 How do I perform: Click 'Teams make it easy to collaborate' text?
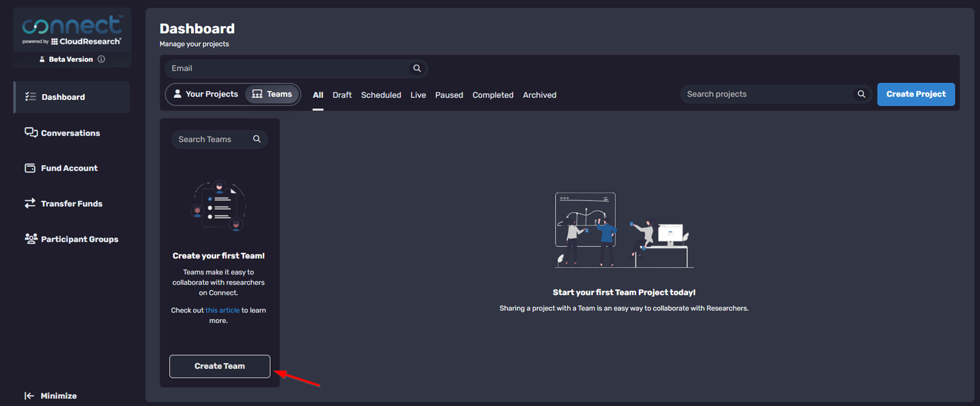pos(218,282)
